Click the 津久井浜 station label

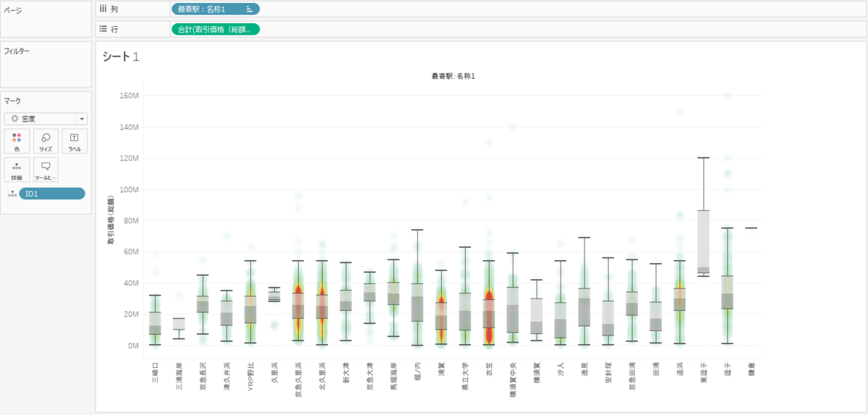227,375
